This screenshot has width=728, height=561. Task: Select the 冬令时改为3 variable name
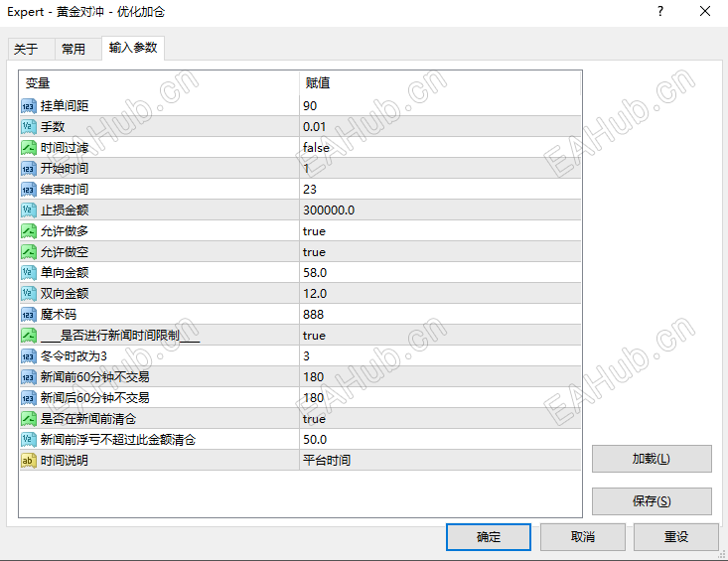(73, 356)
